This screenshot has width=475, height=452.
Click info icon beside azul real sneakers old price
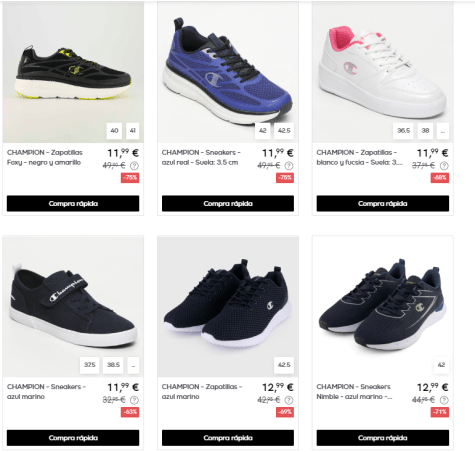pyautogui.click(x=289, y=166)
